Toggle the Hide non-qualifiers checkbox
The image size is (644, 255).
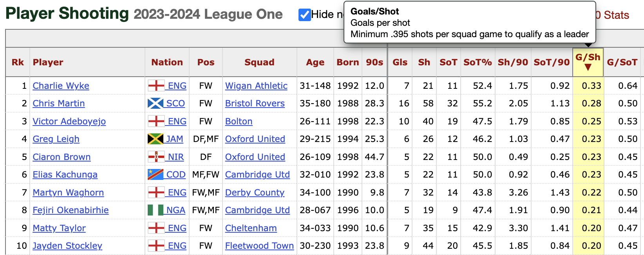point(305,15)
